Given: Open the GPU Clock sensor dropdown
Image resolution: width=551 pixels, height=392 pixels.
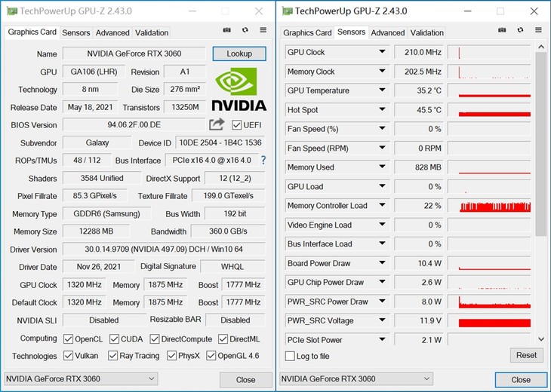Looking at the screenshot, I should pos(382,52).
